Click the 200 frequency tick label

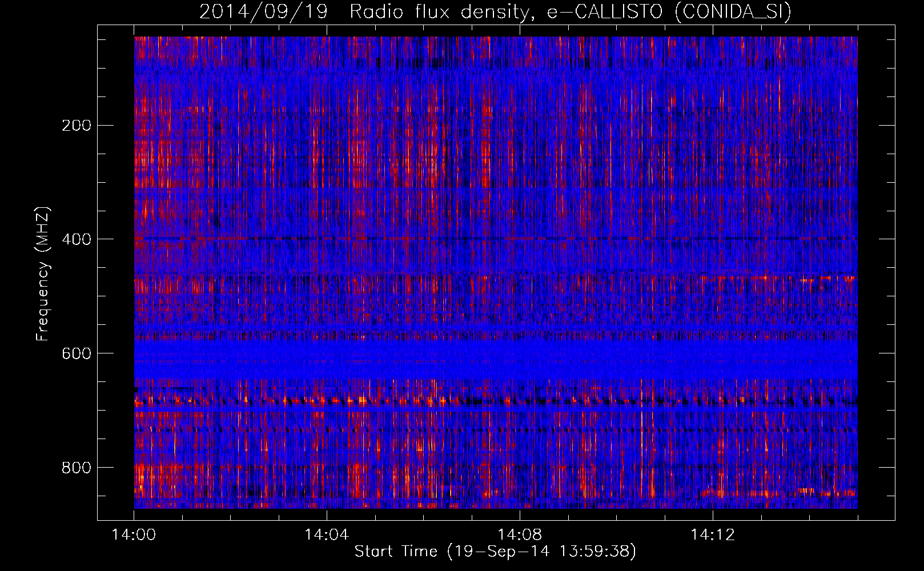77,126
